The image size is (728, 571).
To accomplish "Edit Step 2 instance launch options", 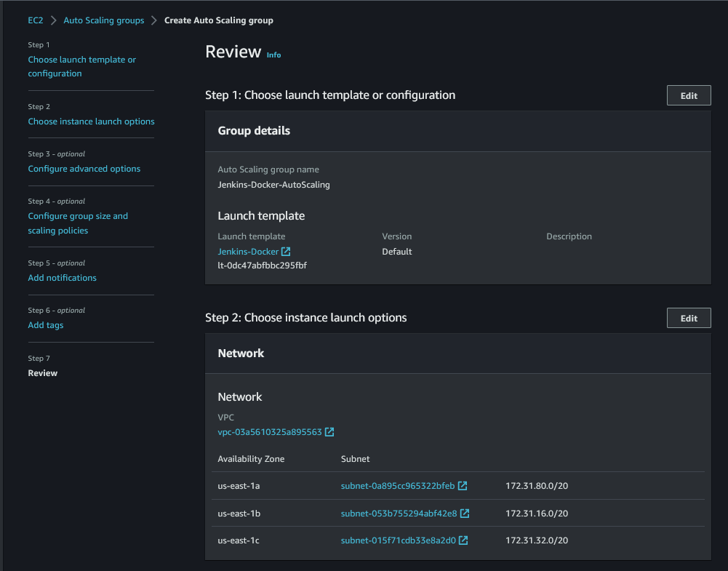I will coord(689,319).
